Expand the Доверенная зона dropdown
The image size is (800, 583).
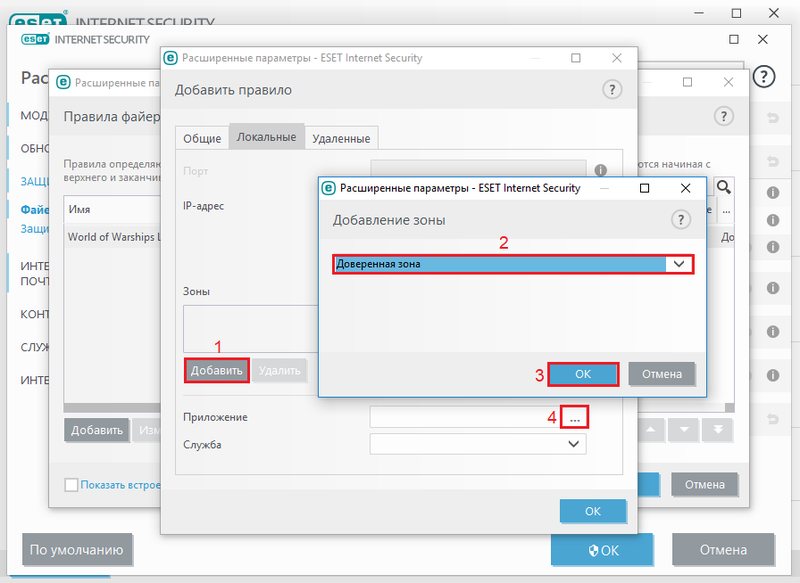click(x=680, y=264)
